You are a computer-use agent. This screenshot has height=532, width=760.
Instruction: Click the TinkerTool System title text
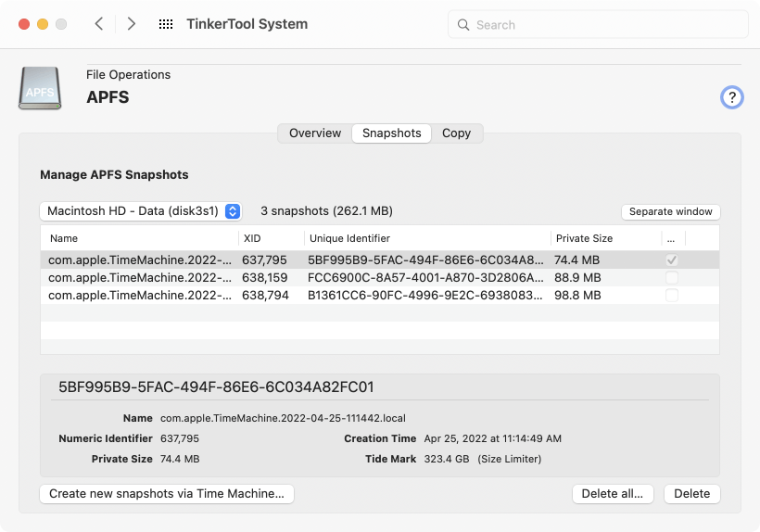pyautogui.click(x=247, y=24)
